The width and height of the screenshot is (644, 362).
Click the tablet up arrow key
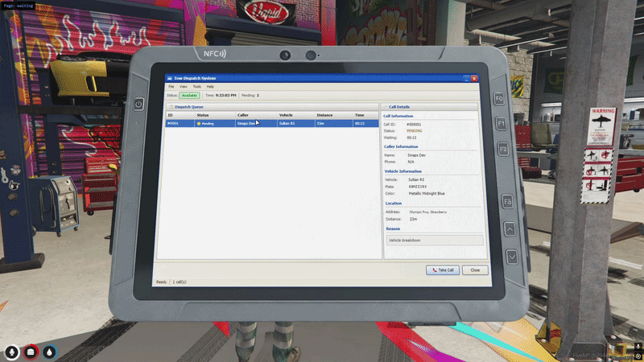point(510,229)
